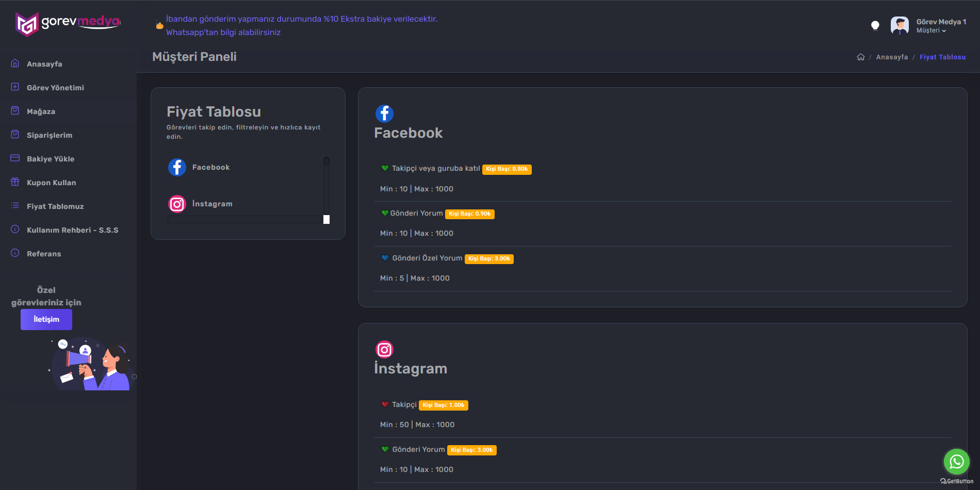Click the Görev Medya logo

pyautogui.click(x=68, y=24)
